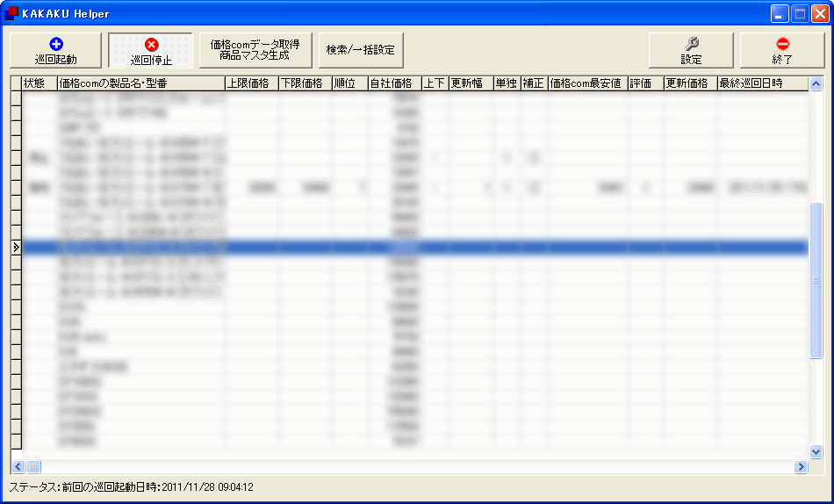
Task: Click 終了 exit button
Action: (x=782, y=51)
